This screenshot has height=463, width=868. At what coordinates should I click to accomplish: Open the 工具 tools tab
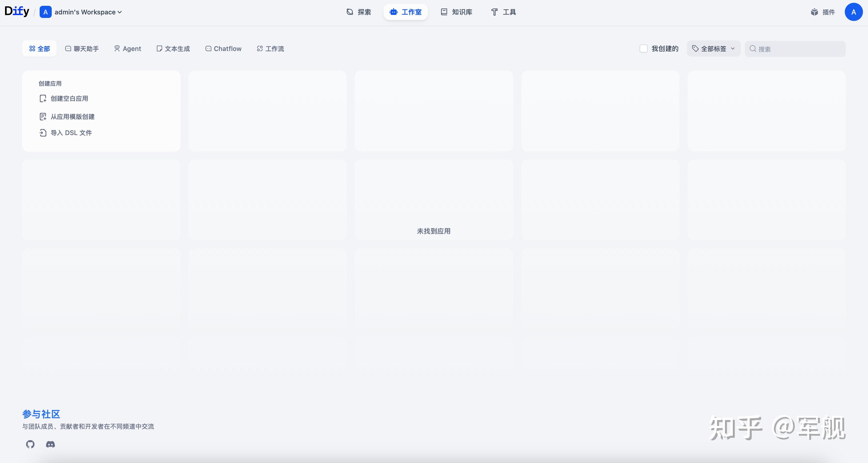pyautogui.click(x=503, y=12)
